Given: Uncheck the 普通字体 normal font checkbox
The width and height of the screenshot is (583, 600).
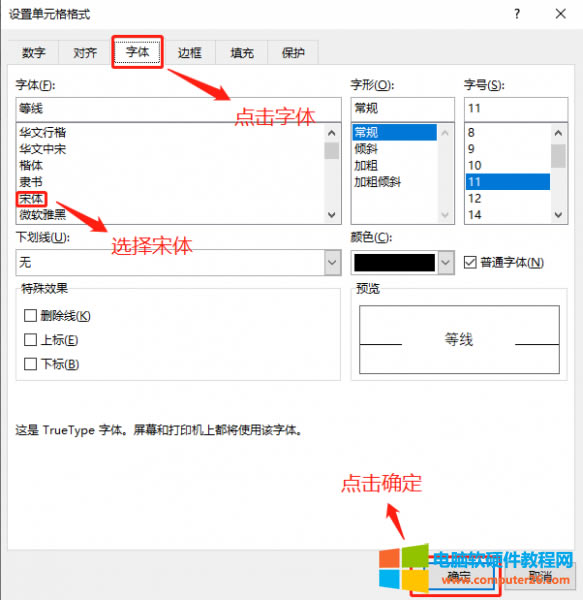Looking at the screenshot, I should [470, 262].
